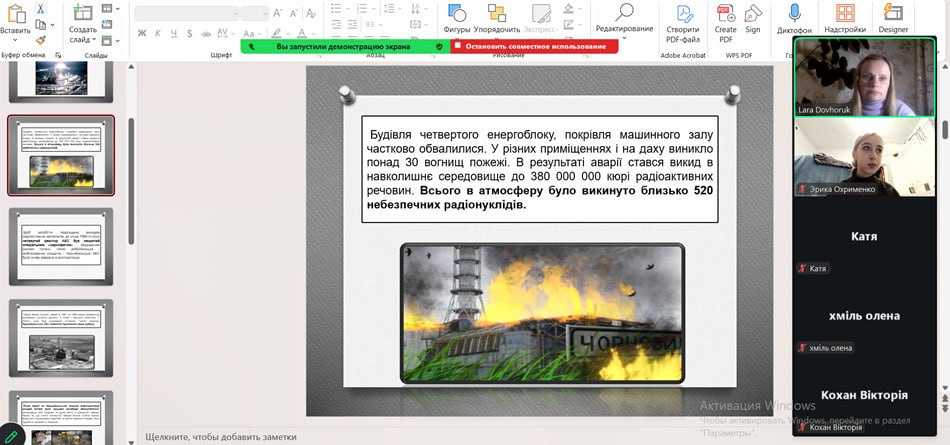
Task: Click the Надстройки add-ins icon
Action: (845, 13)
